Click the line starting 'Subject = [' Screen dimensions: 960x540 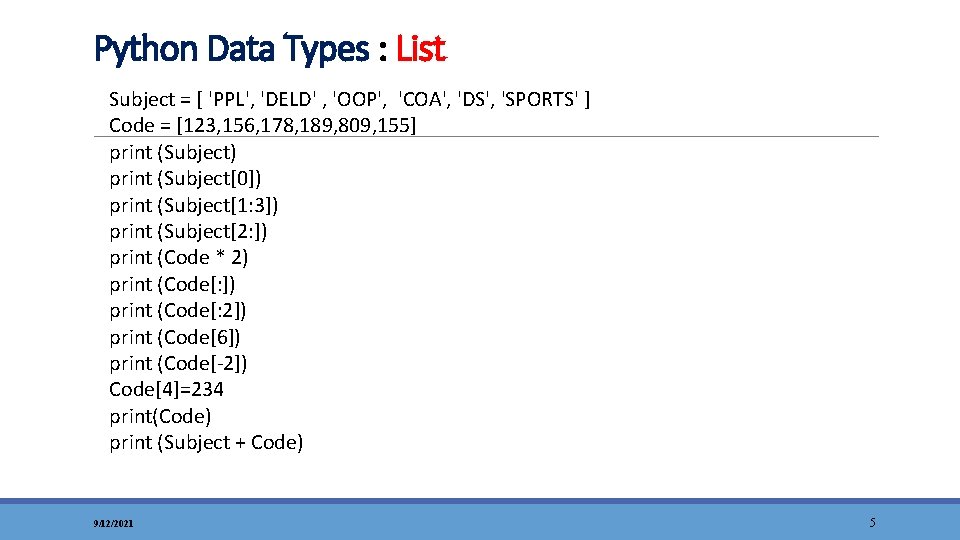click(x=350, y=99)
